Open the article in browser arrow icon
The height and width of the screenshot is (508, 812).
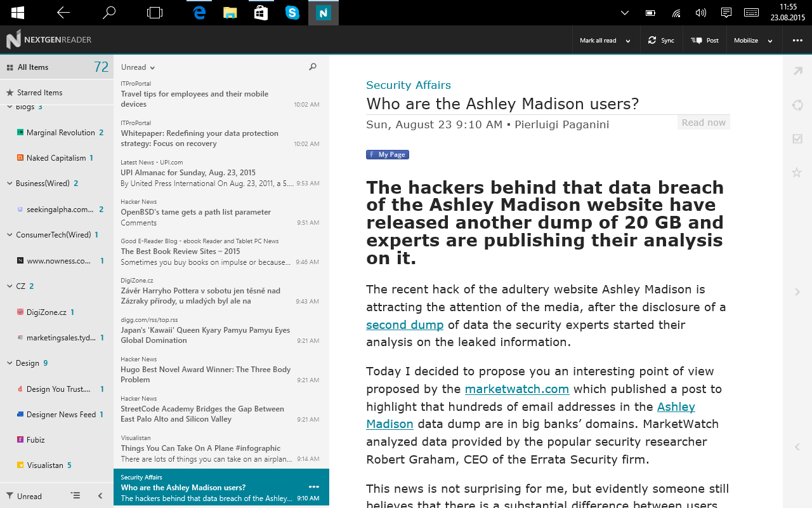tap(797, 71)
